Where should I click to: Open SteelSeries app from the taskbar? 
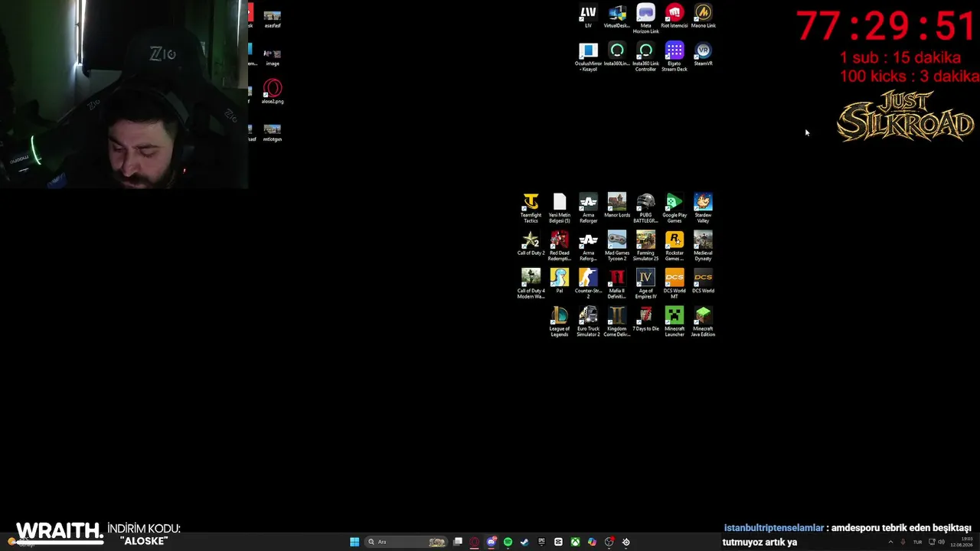pyautogui.click(x=626, y=542)
